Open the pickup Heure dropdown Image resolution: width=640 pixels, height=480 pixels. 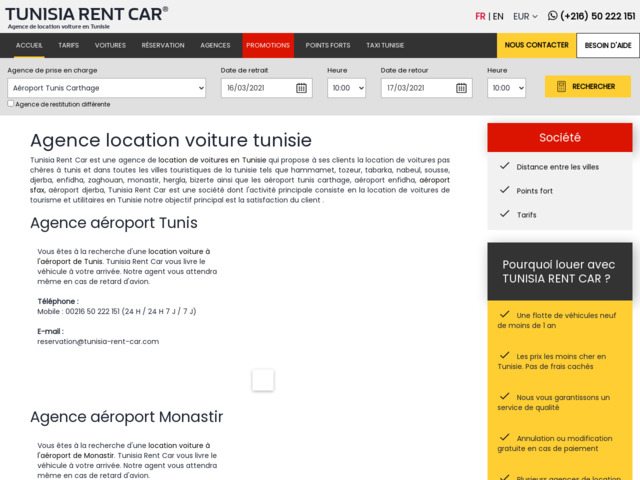click(346, 88)
